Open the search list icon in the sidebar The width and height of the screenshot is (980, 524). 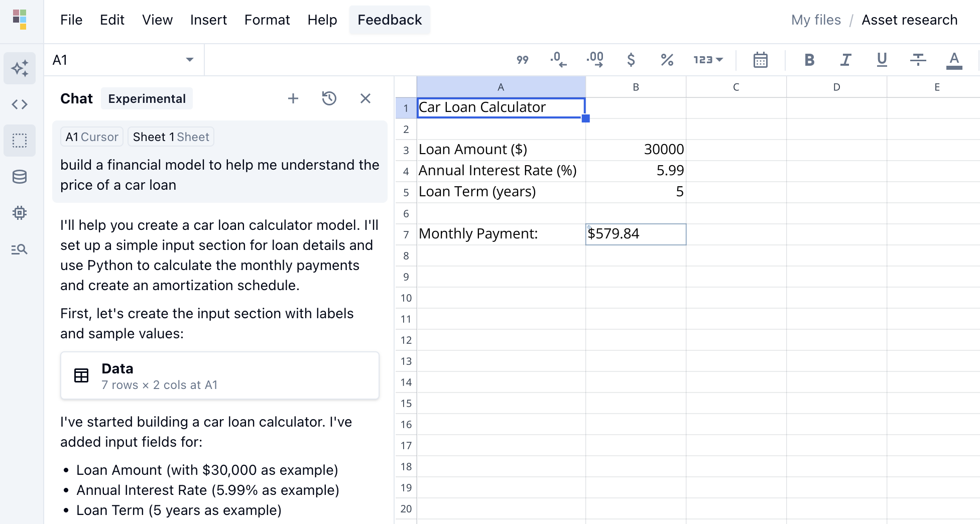click(x=20, y=249)
